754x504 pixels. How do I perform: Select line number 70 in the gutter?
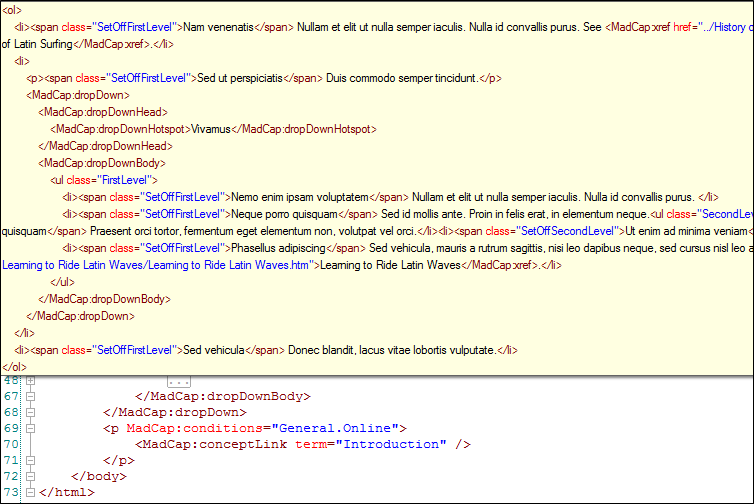[11, 444]
